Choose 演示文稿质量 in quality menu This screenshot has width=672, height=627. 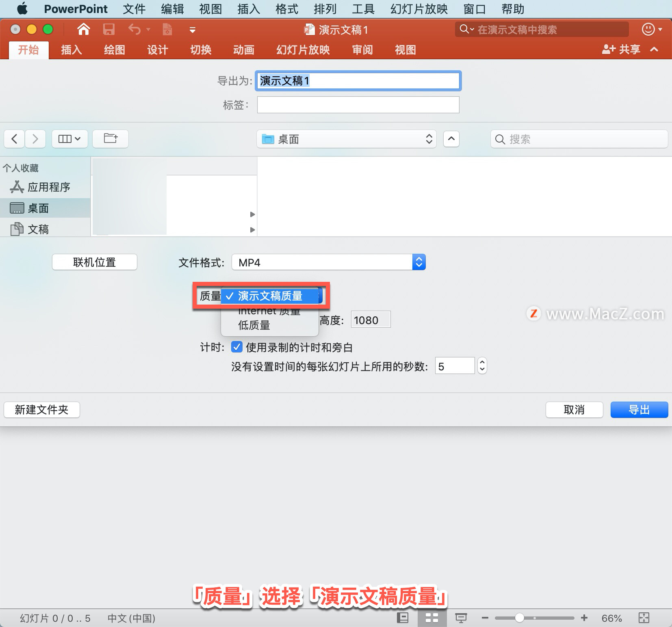[270, 296]
